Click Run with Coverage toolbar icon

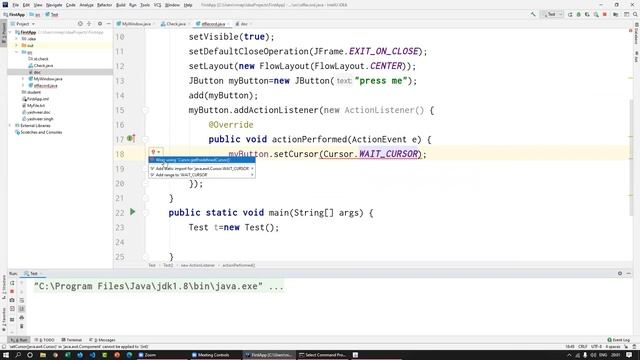click(587, 14)
